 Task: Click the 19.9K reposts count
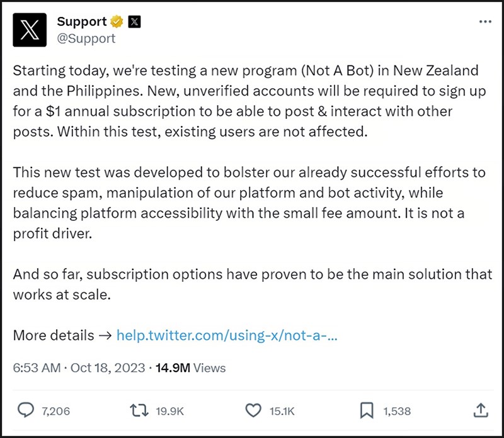(x=169, y=411)
